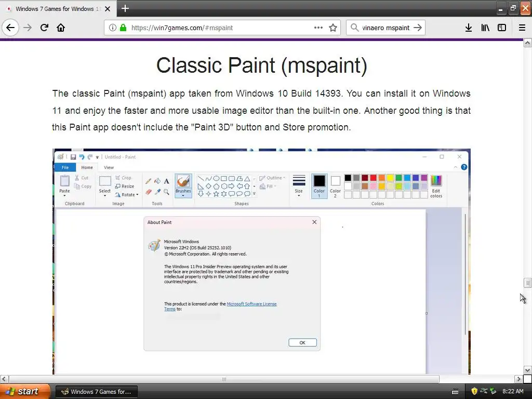Select the Color picker tool in Paint
Screen dimensions: 532x399
(157, 192)
